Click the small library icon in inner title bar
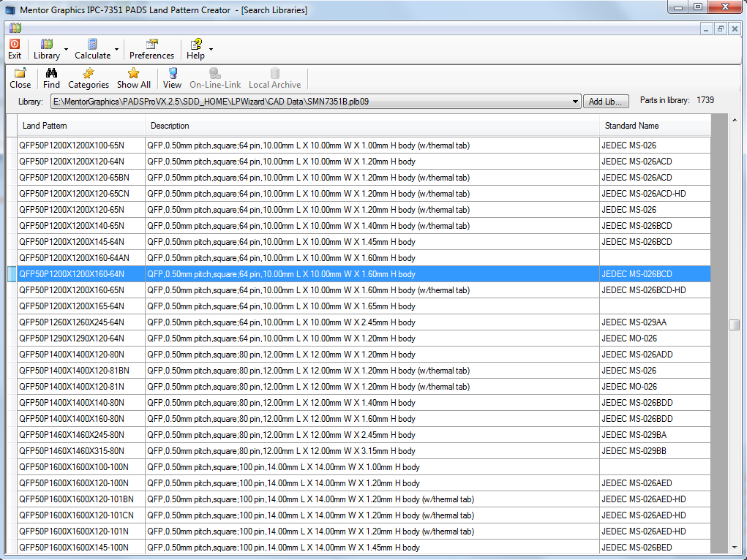Screen dimensions: 747x560 point(15,29)
